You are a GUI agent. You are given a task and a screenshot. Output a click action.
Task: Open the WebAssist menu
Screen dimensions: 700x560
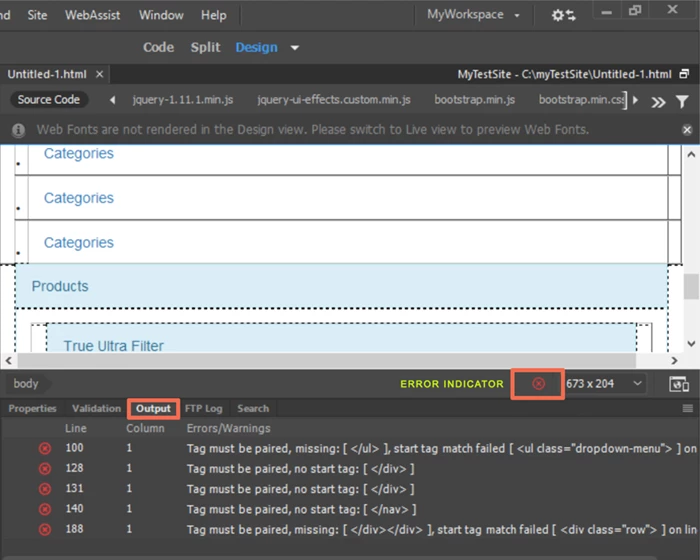tap(92, 15)
